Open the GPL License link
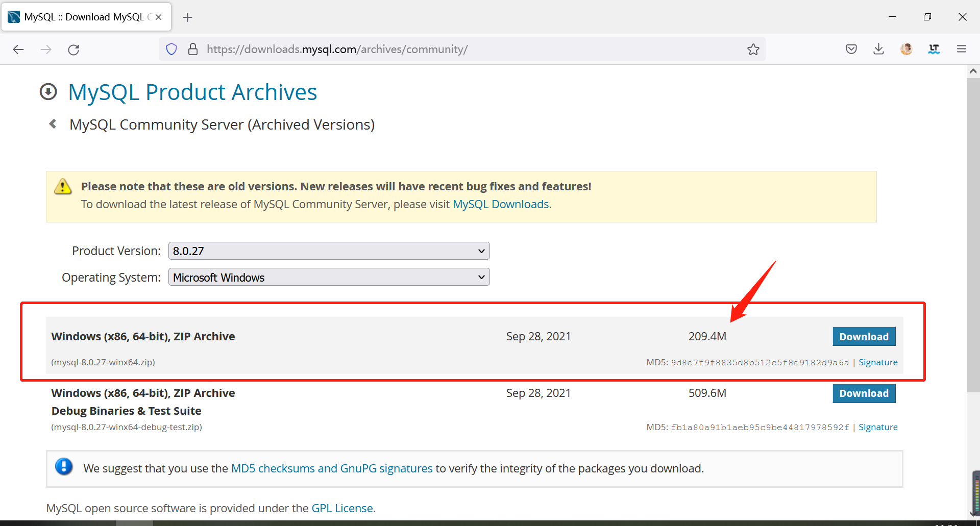This screenshot has height=526, width=980. click(342, 508)
